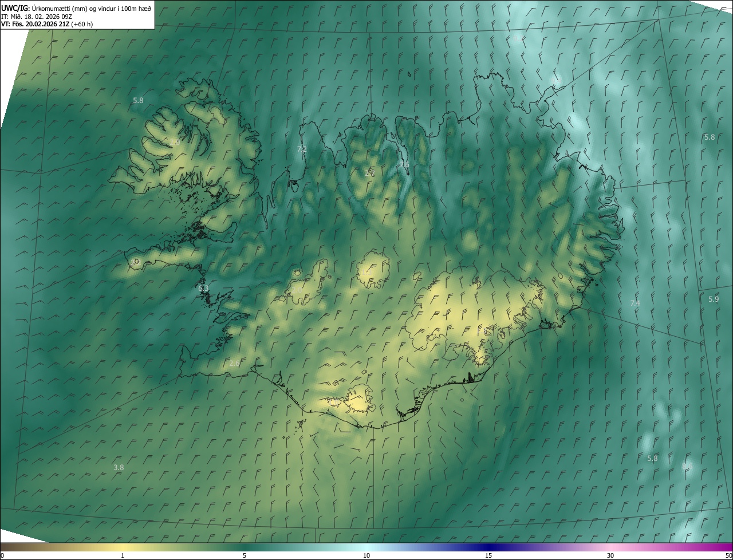Click the 0 tick label on the color bar
This screenshot has height=560, width=733.
pyautogui.click(x=2, y=555)
